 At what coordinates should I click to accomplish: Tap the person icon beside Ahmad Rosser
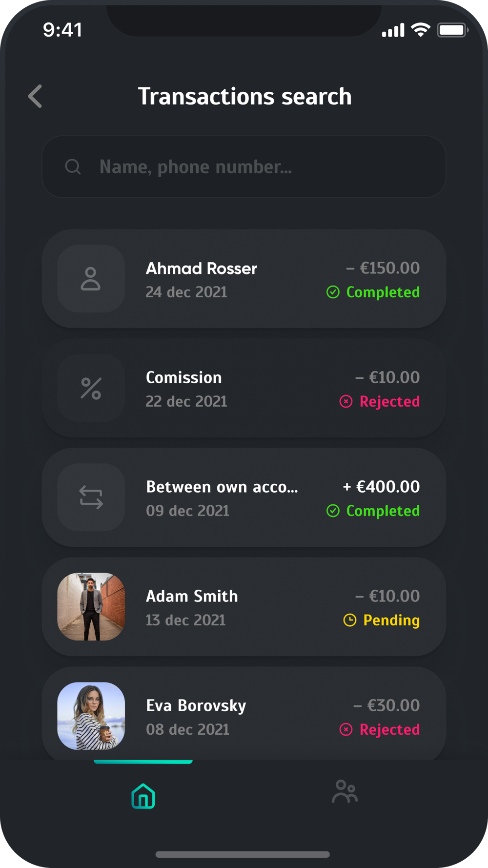tap(91, 279)
